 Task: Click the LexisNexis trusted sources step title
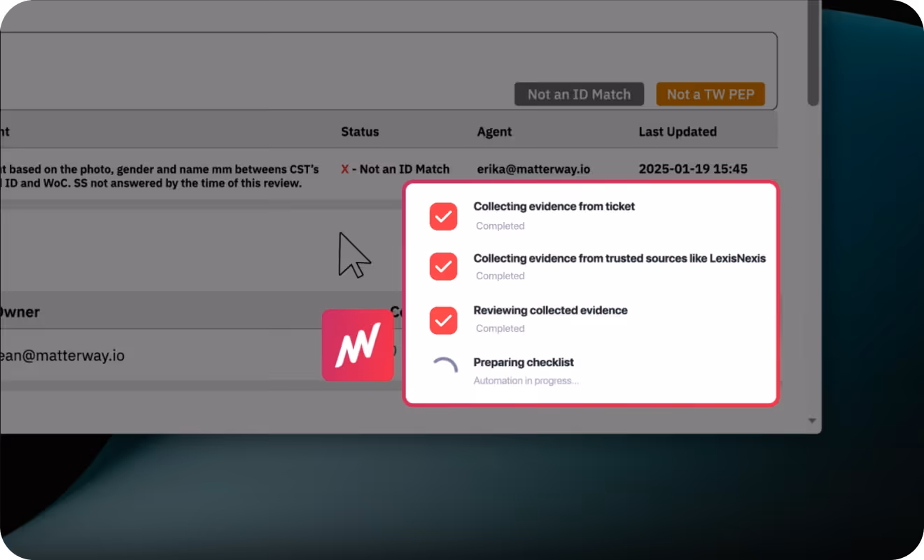(x=619, y=258)
